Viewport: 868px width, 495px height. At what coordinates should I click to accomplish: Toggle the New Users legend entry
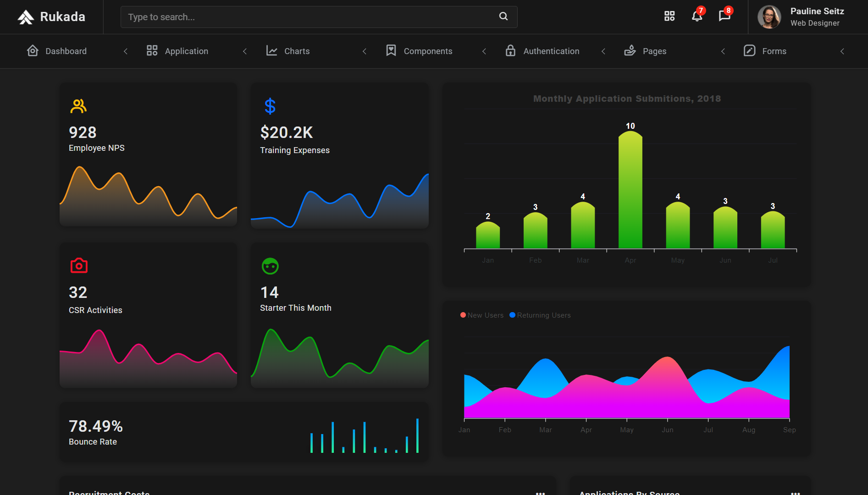(481, 315)
